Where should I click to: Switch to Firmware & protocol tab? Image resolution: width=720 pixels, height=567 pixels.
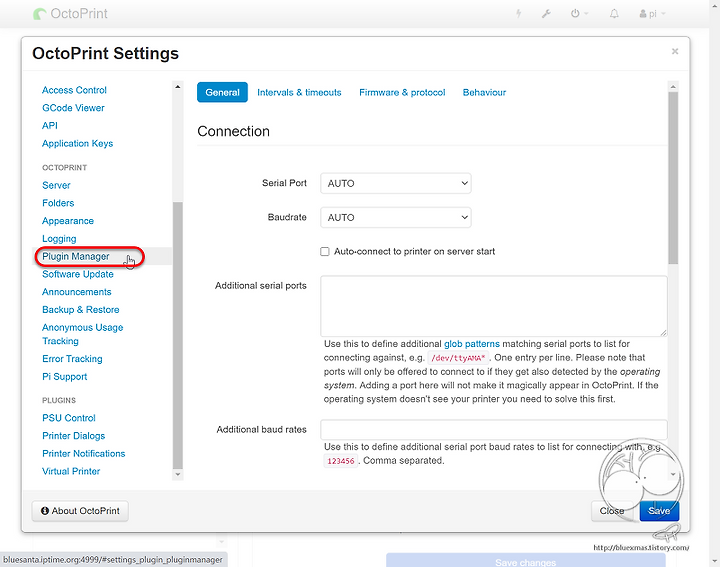402,92
